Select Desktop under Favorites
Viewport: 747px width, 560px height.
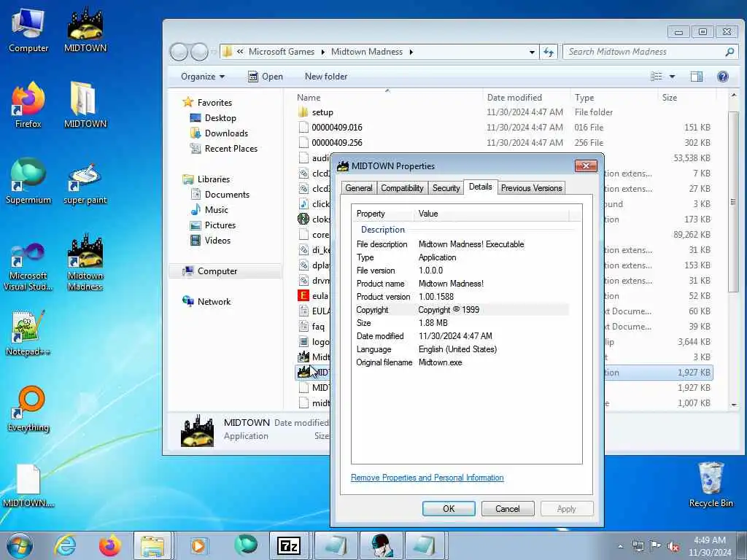click(213, 118)
